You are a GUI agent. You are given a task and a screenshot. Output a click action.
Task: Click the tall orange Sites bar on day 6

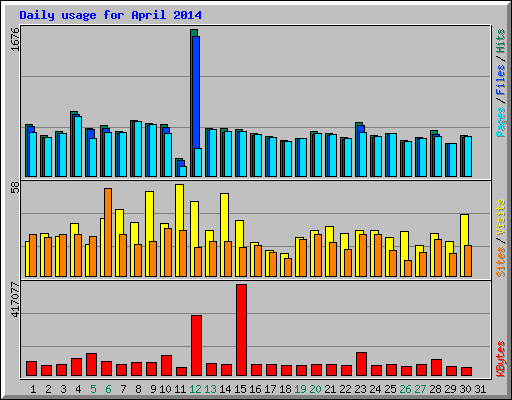[108, 232]
